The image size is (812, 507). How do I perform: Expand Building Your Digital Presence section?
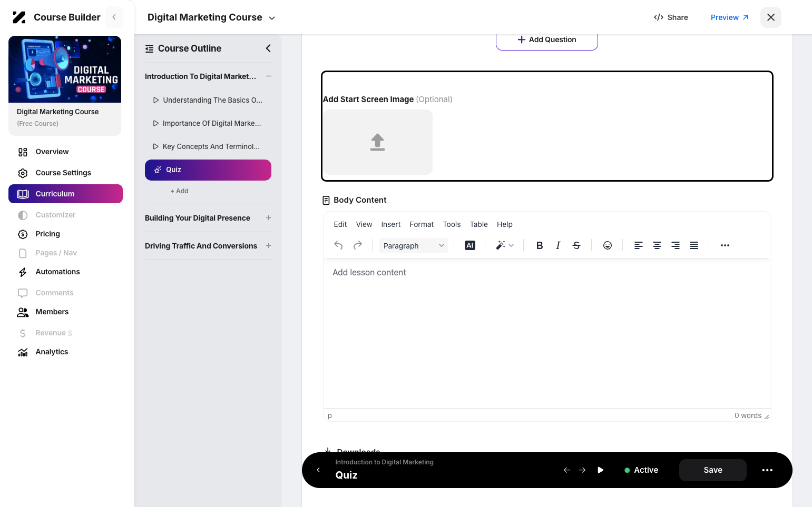click(x=269, y=218)
